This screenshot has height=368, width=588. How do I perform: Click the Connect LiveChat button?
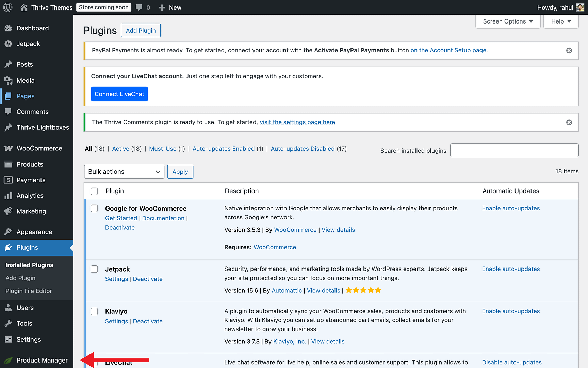click(119, 94)
